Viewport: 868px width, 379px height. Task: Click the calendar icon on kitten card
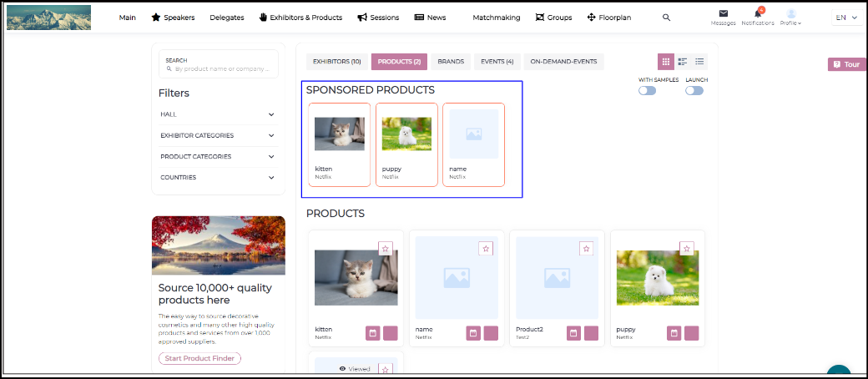372,333
